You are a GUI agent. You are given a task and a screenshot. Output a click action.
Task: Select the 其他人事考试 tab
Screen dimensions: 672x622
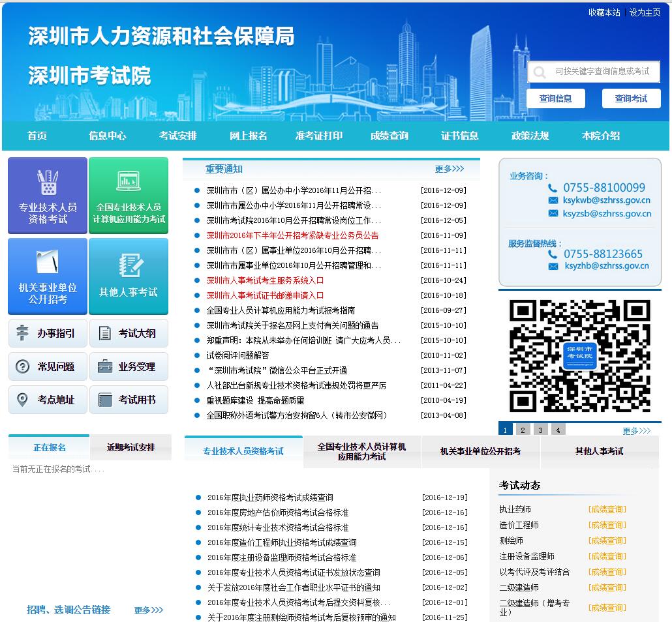(x=599, y=452)
